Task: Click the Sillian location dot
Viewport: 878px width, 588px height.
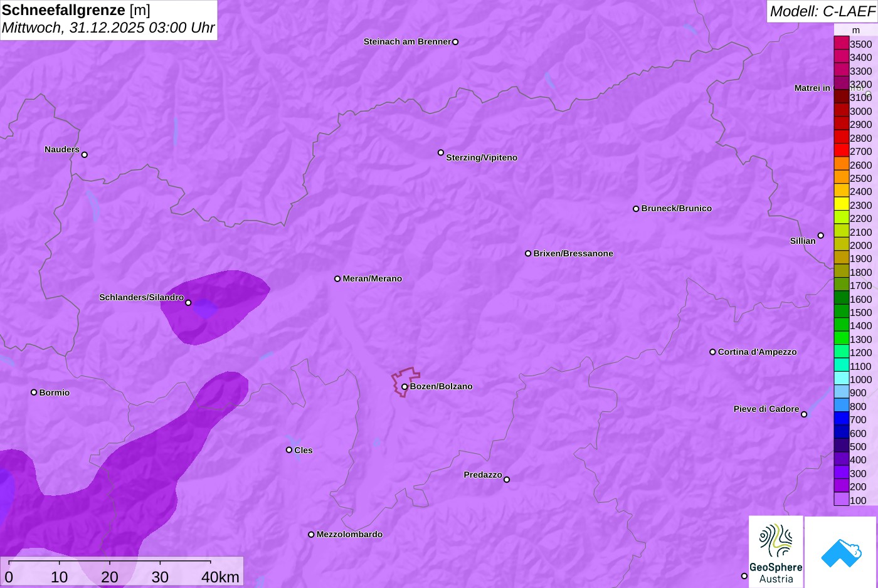Action: pyautogui.click(x=821, y=236)
